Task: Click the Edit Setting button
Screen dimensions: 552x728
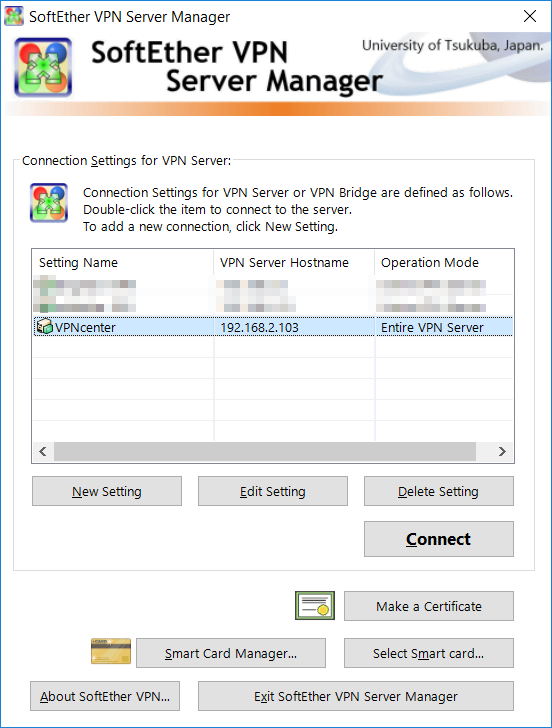Action: 273,491
